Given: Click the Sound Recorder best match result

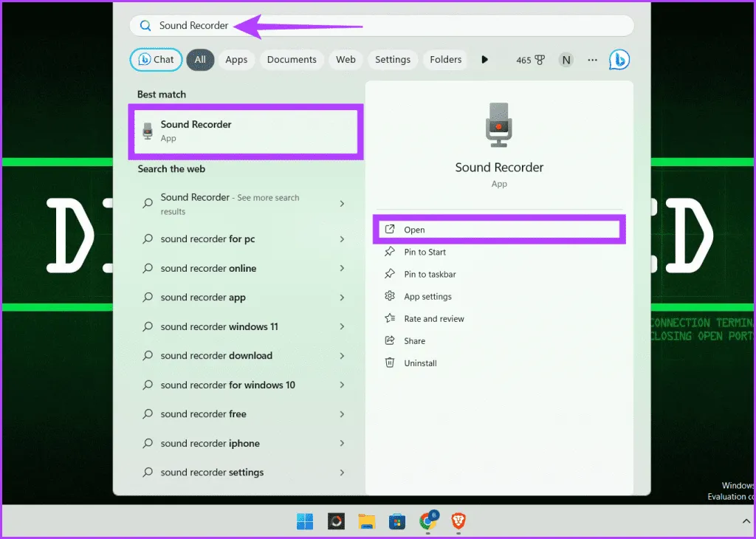Looking at the screenshot, I should click(x=244, y=131).
